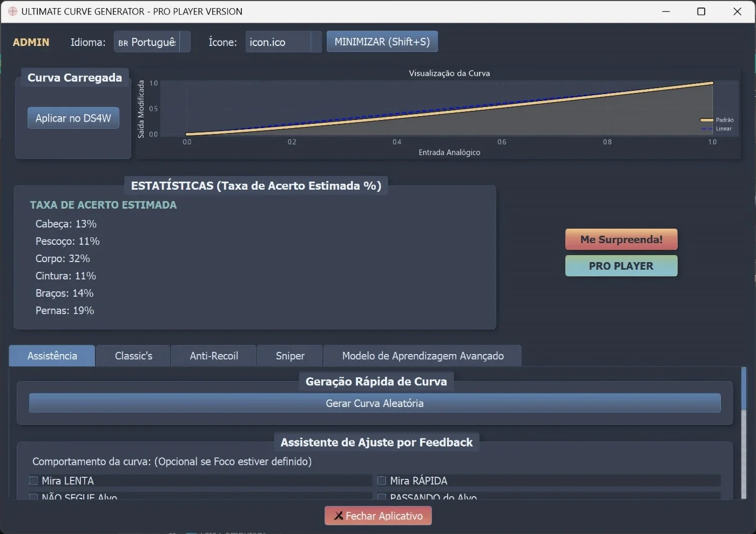The image size is (756, 534).
Task: Switch to the Assistência tab
Action: 52,356
